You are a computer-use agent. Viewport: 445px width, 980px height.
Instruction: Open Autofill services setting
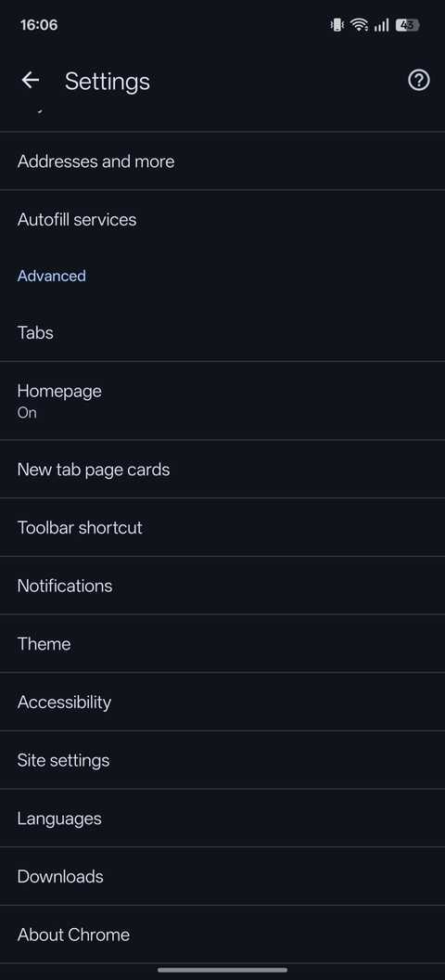(x=222, y=219)
